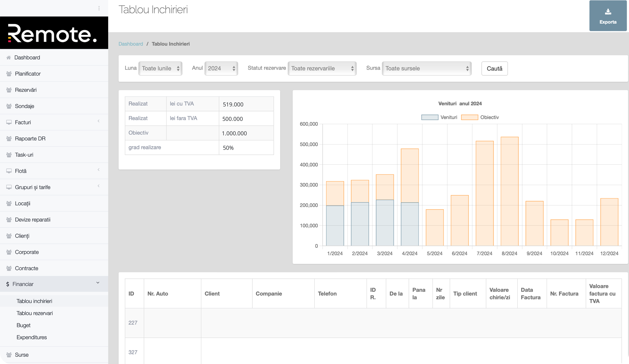Screen dimensions: 629x364
Task: Open the Sursa source dropdown
Action: (x=427, y=68)
